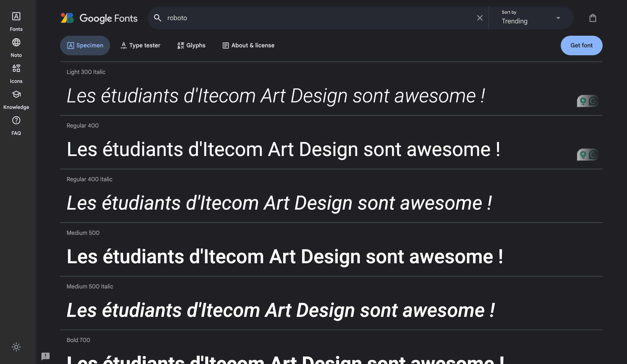Screen dimensions: 627x364
Task: Open the Fonts section in sidebar
Action: pos(16,22)
